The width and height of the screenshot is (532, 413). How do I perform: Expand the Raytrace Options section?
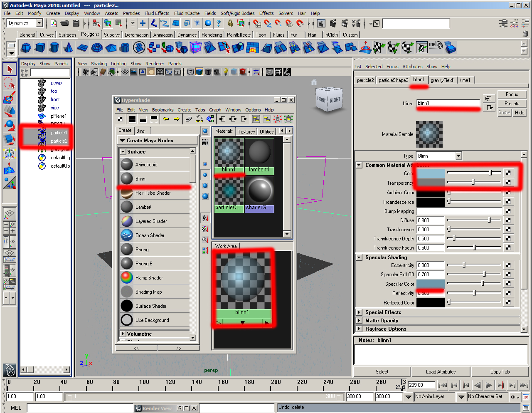click(x=359, y=329)
